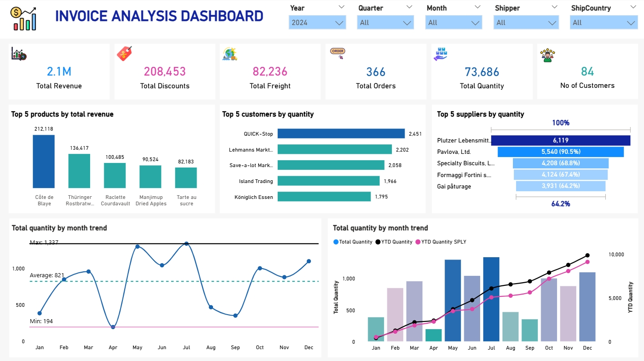Image resolution: width=644 pixels, height=361 pixels.
Task: Select the Côte de Blaye revenue bar
Action: tap(44, 162)
